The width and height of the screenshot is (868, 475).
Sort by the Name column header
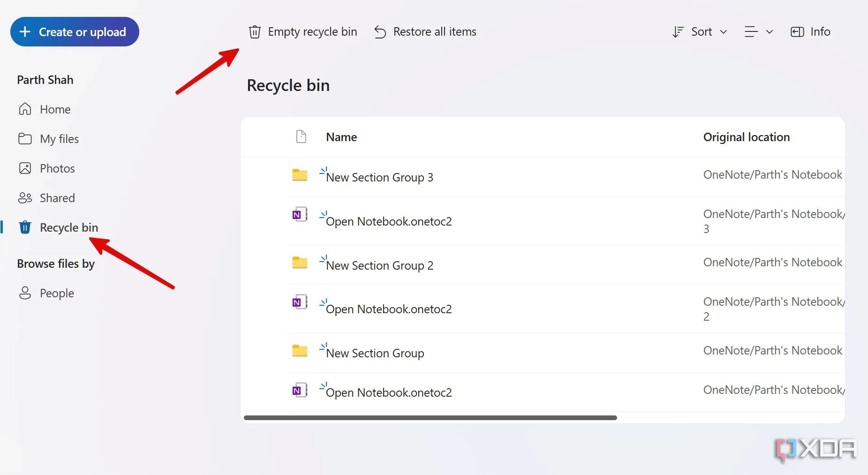point(341,137)
